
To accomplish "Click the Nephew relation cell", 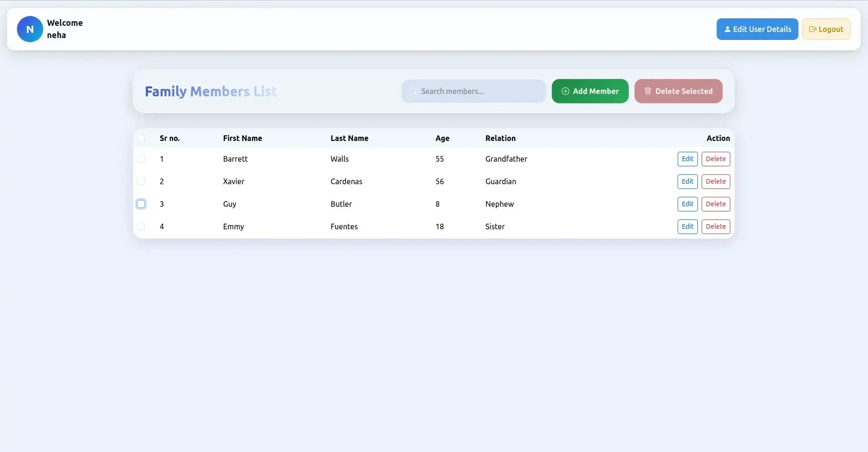I will pyautogui.click(x=500, y=204).
